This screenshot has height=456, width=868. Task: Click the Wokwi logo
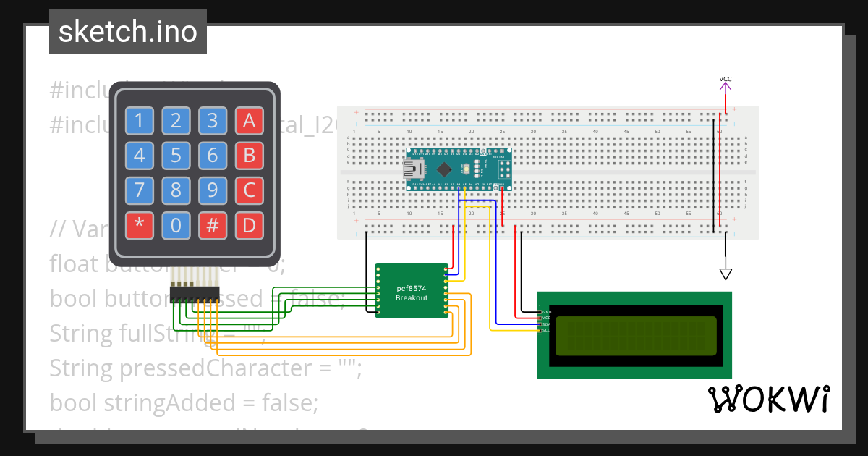point(770,397)
